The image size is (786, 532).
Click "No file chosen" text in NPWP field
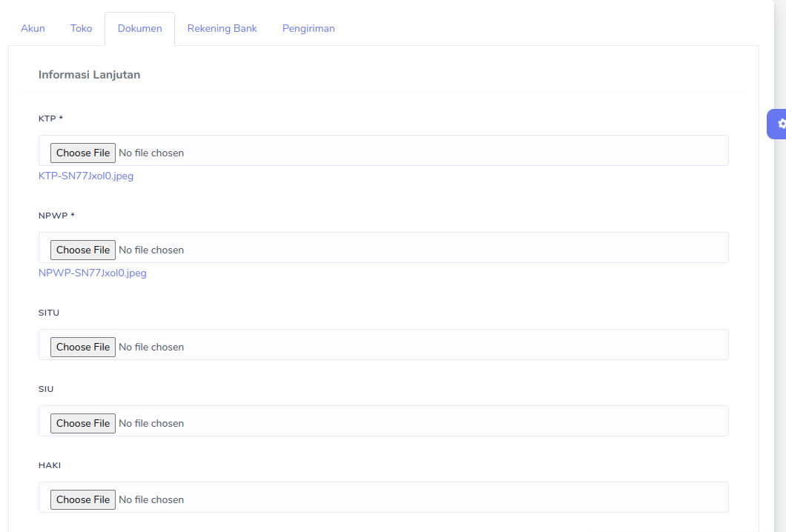[151, 250]
